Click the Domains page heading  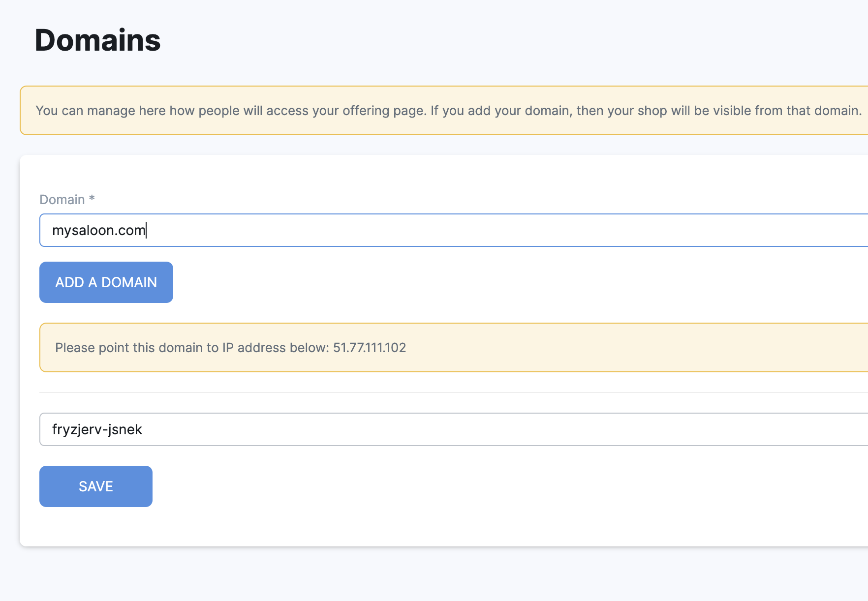pyautogui.click(x=97, y=40)
